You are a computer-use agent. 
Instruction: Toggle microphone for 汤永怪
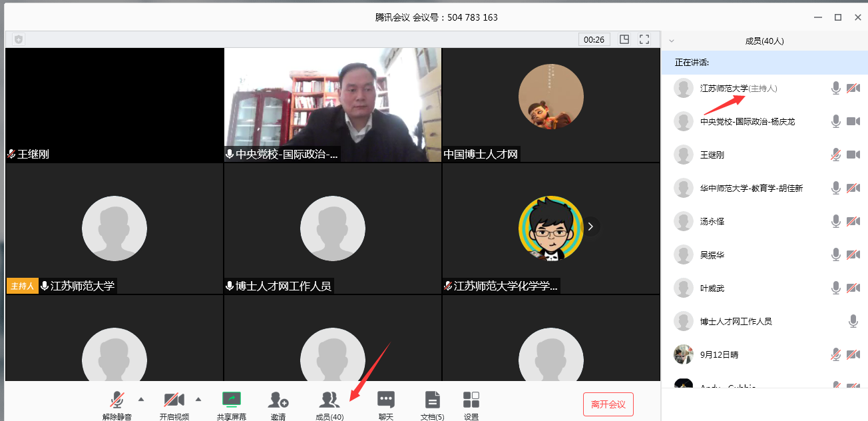(835, 221)
